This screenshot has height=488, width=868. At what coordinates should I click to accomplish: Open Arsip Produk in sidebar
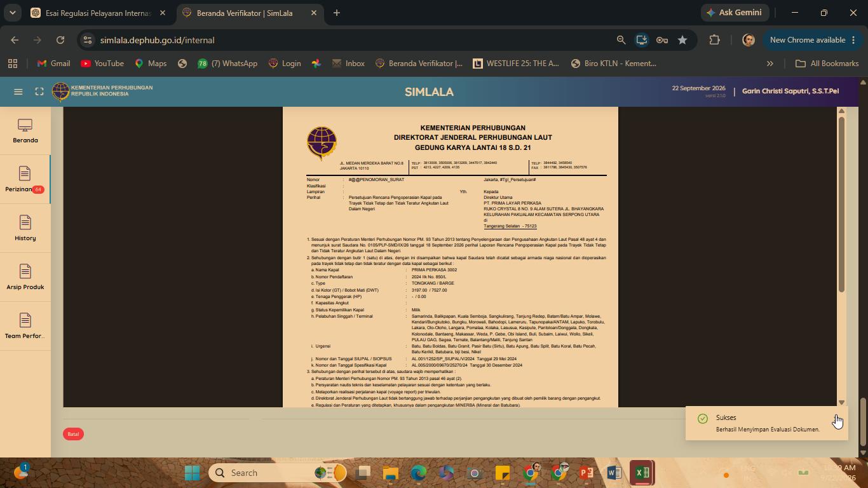click(x=25, y=278)
